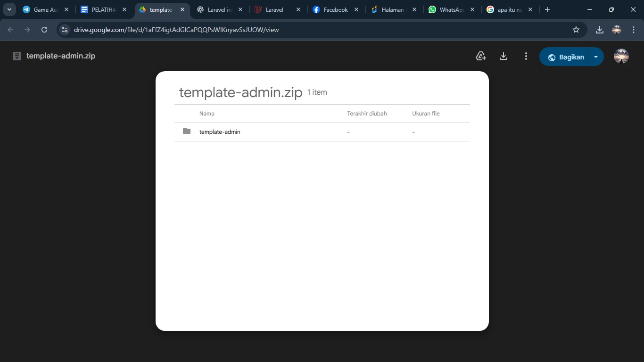Click the site information icon in address bar
This screenshot has width=644, height=362.
(65, 30)
